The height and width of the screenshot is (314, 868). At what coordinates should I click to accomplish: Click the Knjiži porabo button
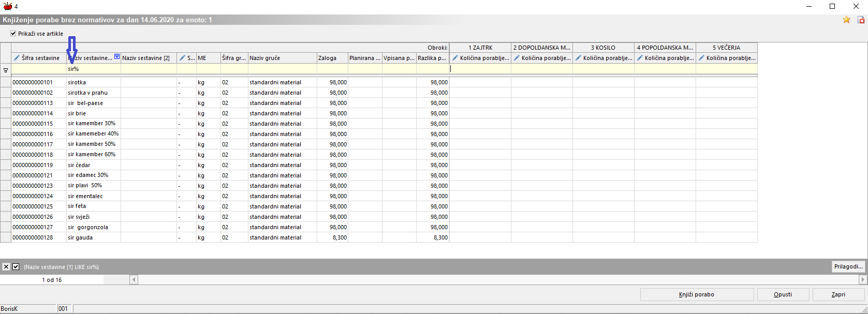click(x=697, y=294)
